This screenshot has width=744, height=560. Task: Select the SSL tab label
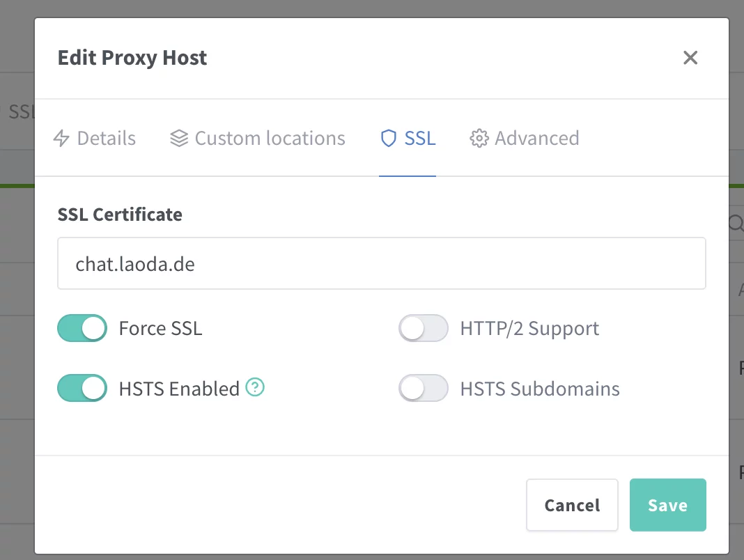point(420,139)
